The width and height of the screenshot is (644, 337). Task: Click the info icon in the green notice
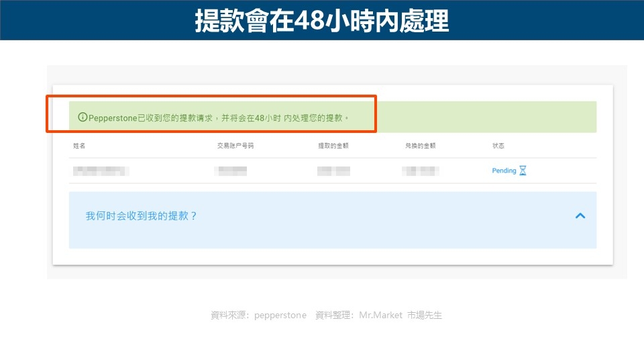(x=83, y=117)
